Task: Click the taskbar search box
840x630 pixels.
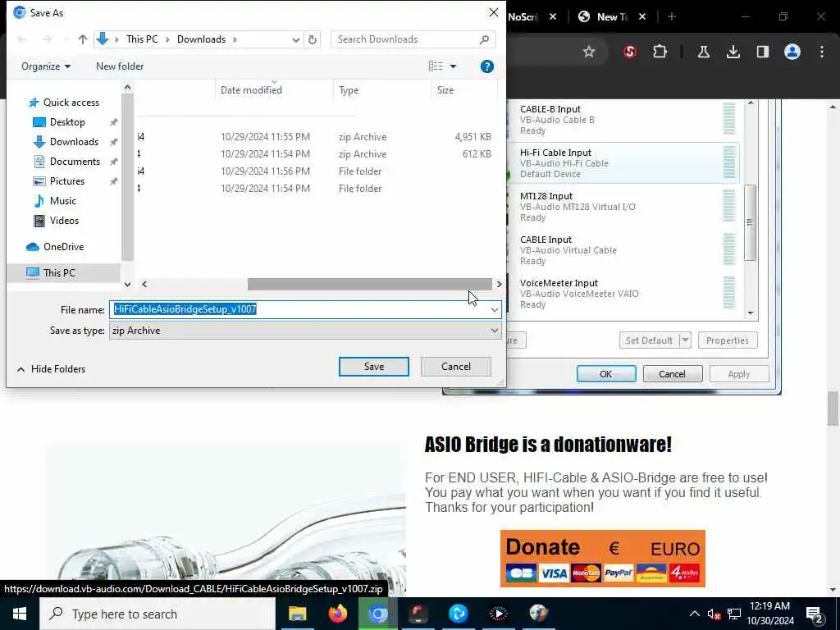Action: pos(157,614)
